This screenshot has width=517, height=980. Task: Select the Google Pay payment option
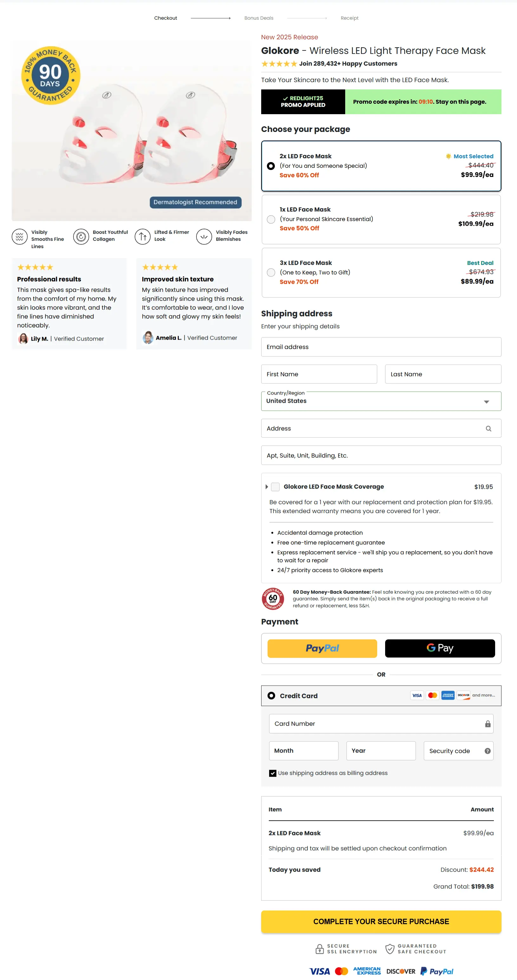point(440,648)
